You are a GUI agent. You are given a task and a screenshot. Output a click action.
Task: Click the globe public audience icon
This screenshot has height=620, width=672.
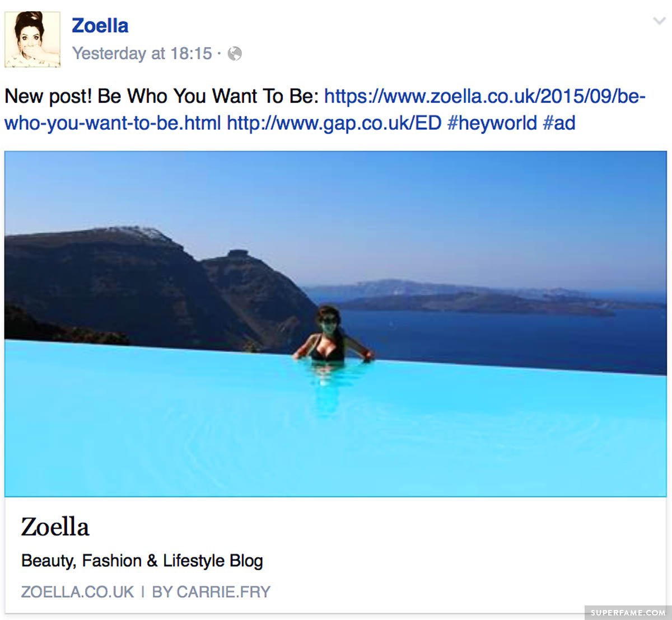(x=235, y=54)
